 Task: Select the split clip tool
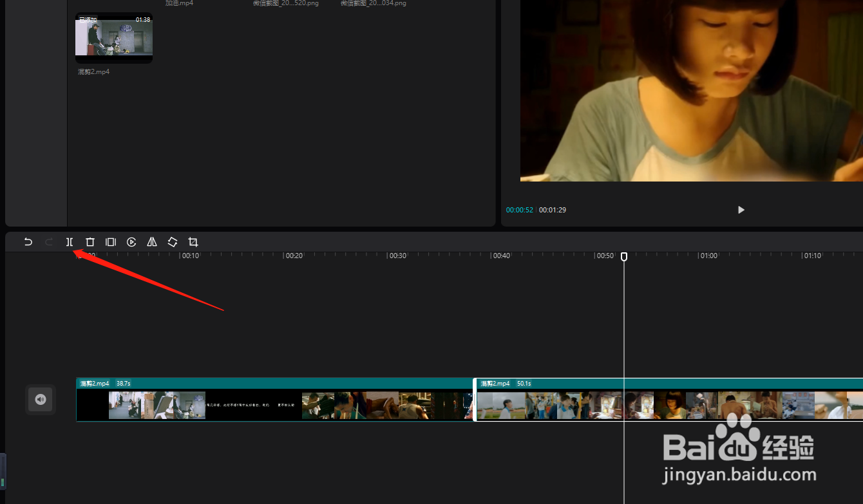(70, 242)
